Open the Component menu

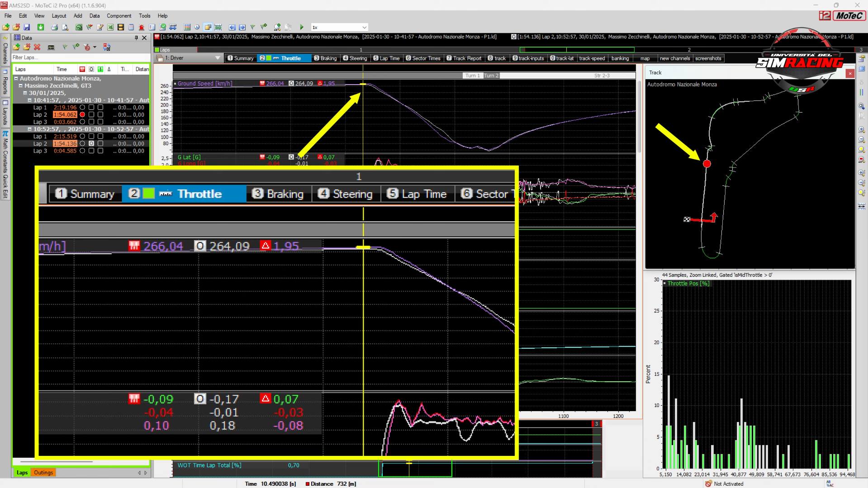tap(119, 16)
